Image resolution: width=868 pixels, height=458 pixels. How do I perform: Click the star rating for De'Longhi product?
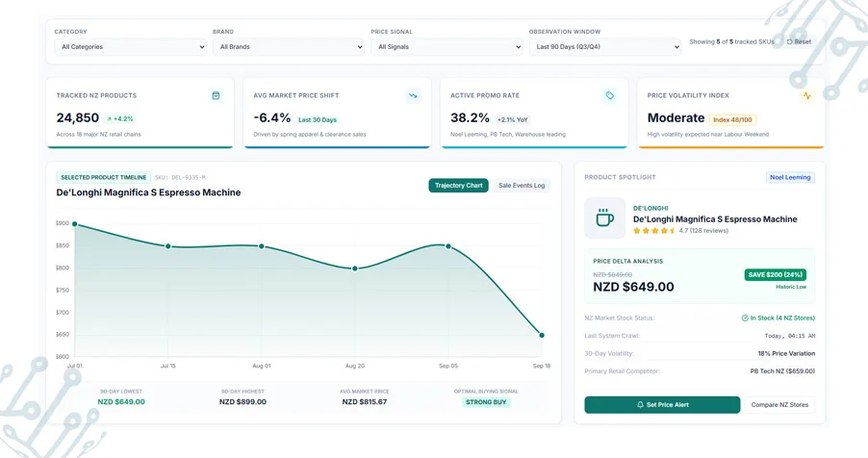(654, 230)
